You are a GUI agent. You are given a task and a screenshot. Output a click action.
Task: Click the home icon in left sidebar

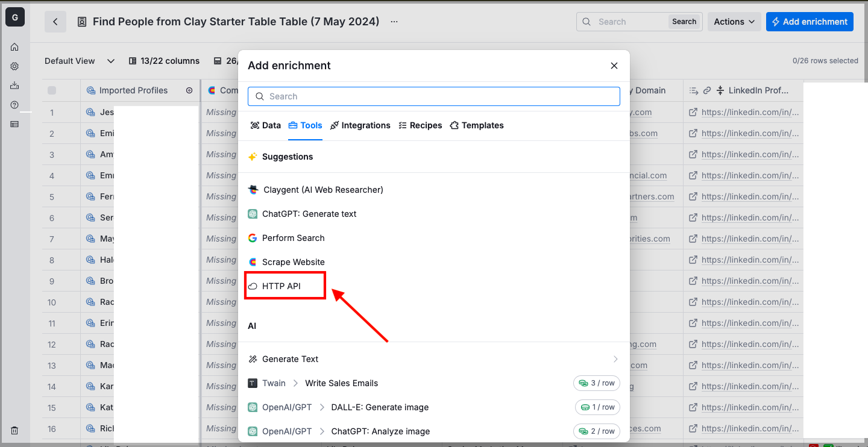click(x=14, y=47)
